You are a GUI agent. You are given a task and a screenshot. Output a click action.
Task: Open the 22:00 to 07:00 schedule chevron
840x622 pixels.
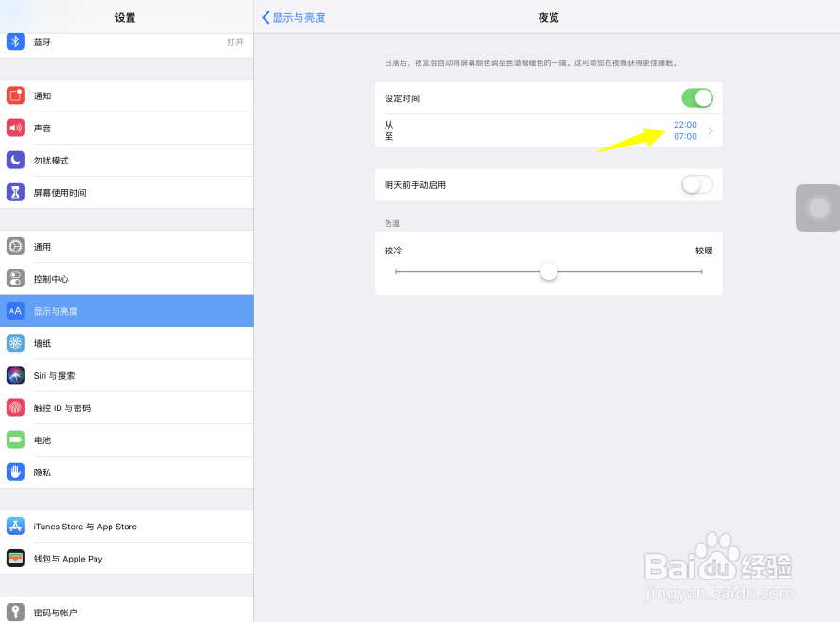[711, 130]
